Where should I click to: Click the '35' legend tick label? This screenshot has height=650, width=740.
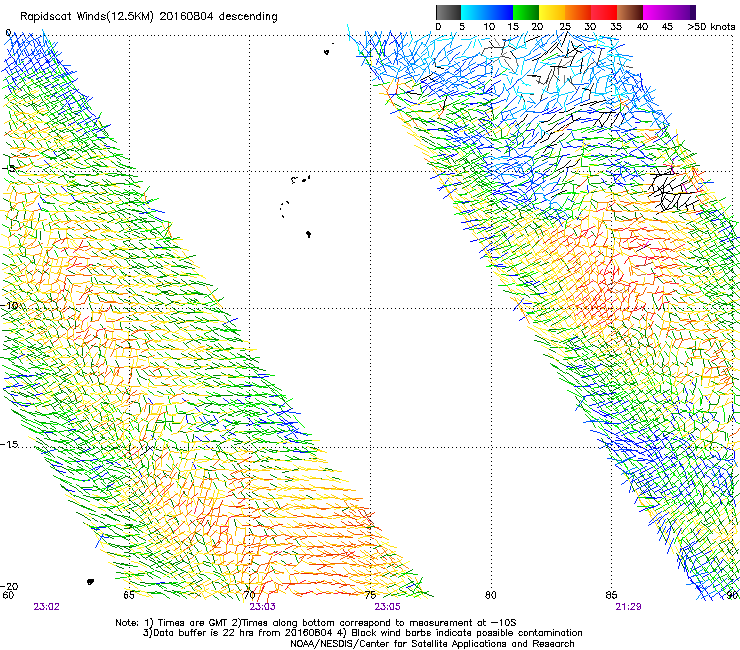[616, 27]
